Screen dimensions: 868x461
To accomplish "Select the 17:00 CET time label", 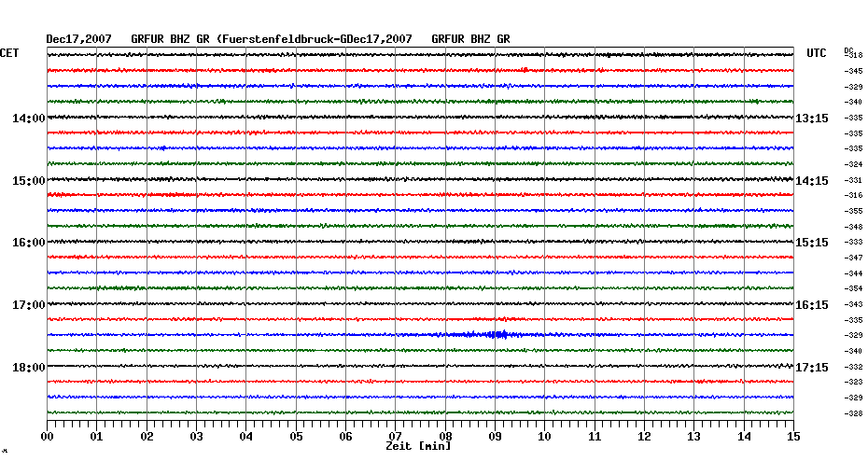I will tap(29, 305).
